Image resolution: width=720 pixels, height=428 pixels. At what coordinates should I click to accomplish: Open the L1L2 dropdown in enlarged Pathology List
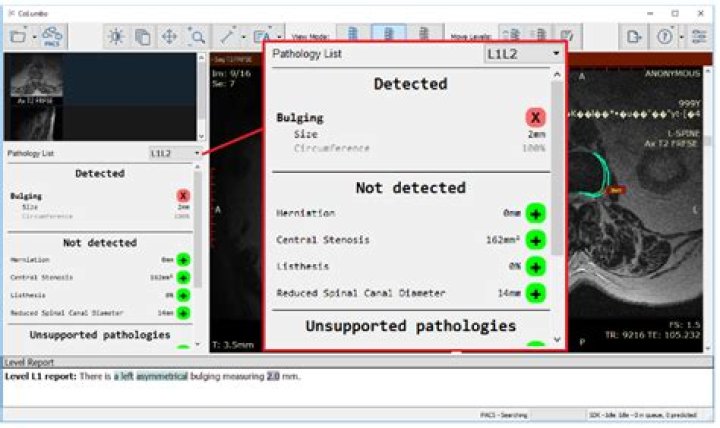[x=523, y=53]
